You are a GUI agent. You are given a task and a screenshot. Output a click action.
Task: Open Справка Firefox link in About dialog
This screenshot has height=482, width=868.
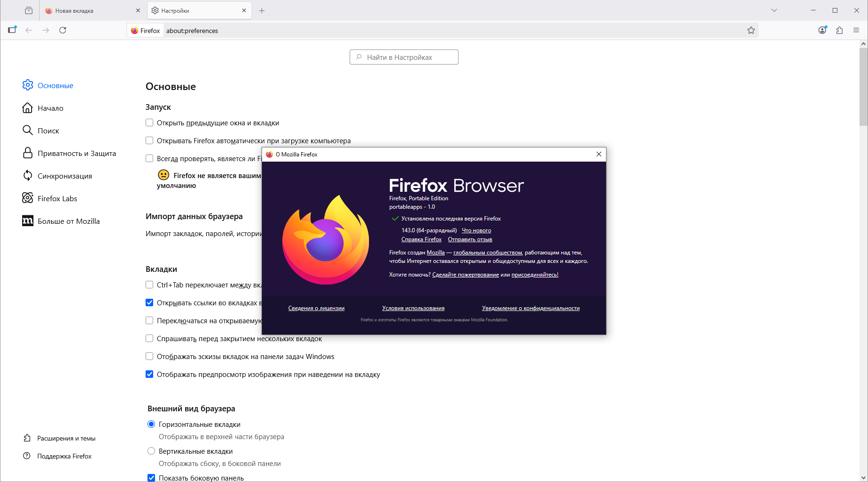[x=421, y=239]
